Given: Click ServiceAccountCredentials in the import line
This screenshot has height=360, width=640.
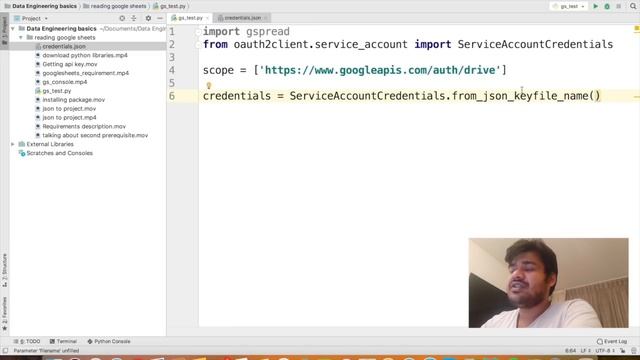Looking at the screenshot, I should [535, 44].
